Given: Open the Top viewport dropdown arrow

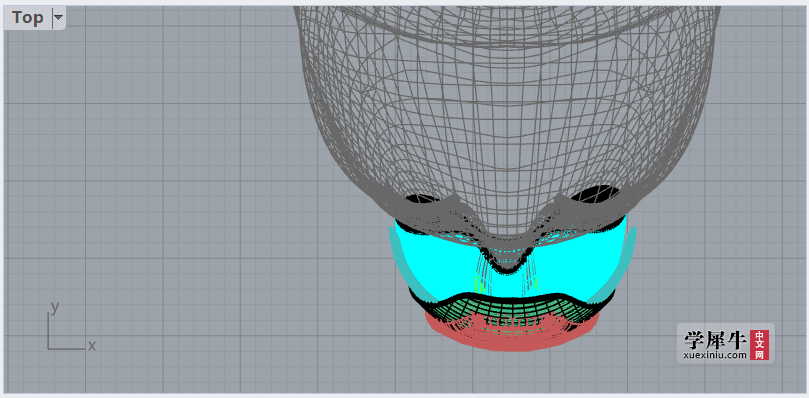Looking at the screenshot, I should tap(59, 18).
